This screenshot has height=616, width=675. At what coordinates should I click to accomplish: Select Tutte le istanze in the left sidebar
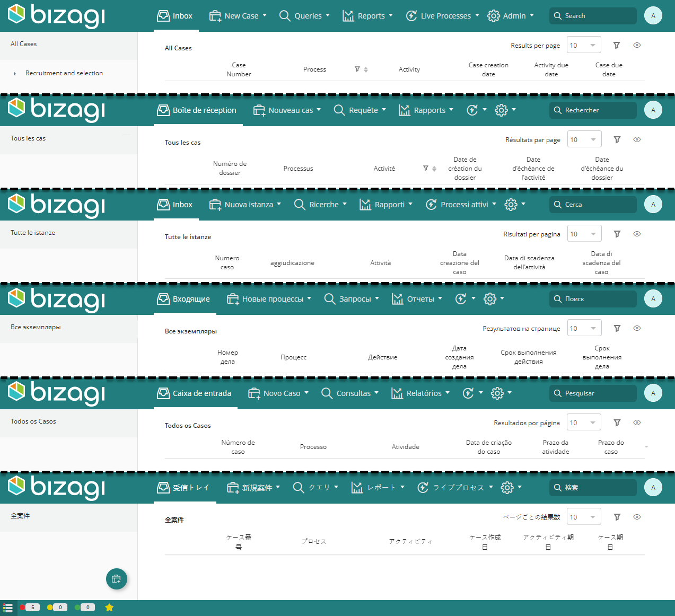click(x=68, y=233)
